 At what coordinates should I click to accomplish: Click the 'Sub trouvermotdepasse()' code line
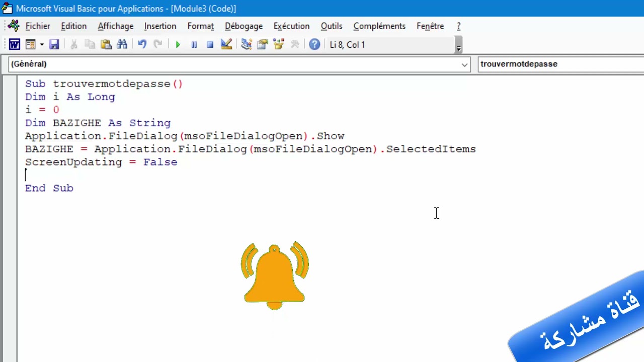[104, 84]
